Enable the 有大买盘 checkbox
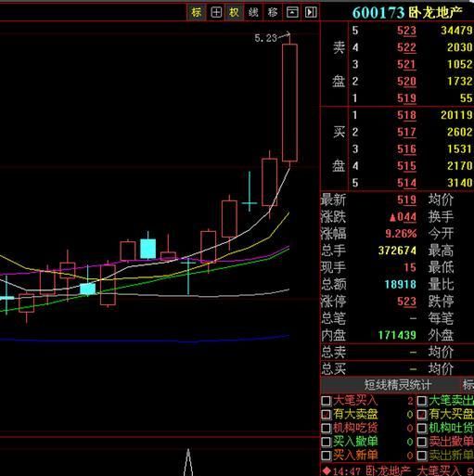The image size is (474, 476). pos(422,415)
